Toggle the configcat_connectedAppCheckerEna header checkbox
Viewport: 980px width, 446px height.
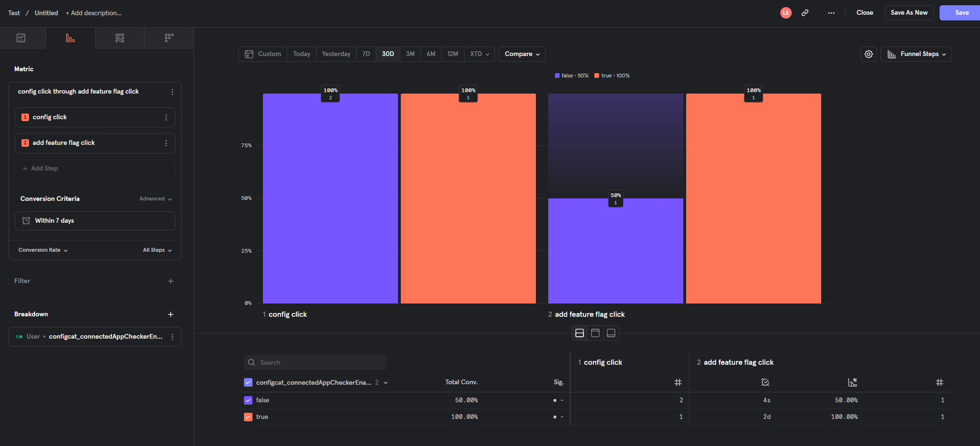pyautogui.click(x=248, y=382)
